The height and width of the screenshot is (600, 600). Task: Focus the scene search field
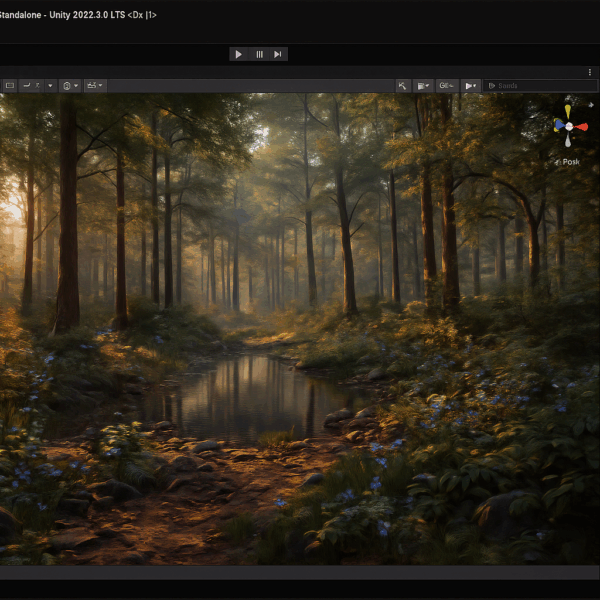click(540, 86)
